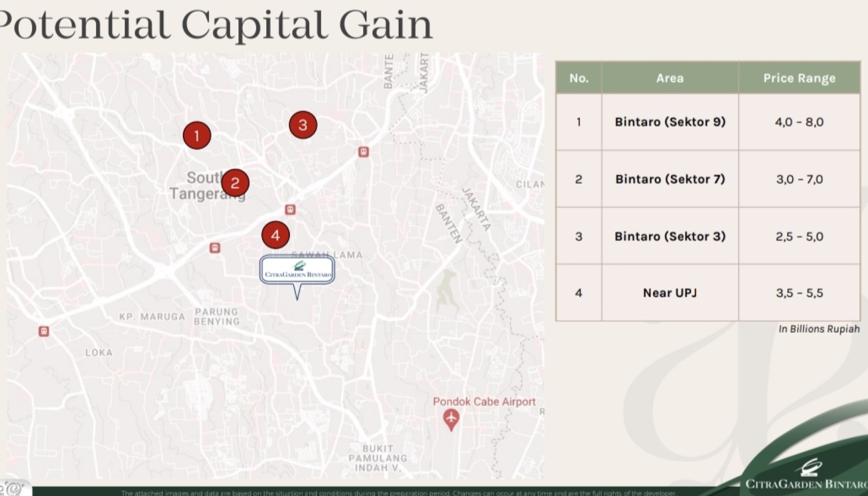The width and height of the screenshot is (868, 496).
Task: Click red map marker number 1
Action: tap(197, 136)
